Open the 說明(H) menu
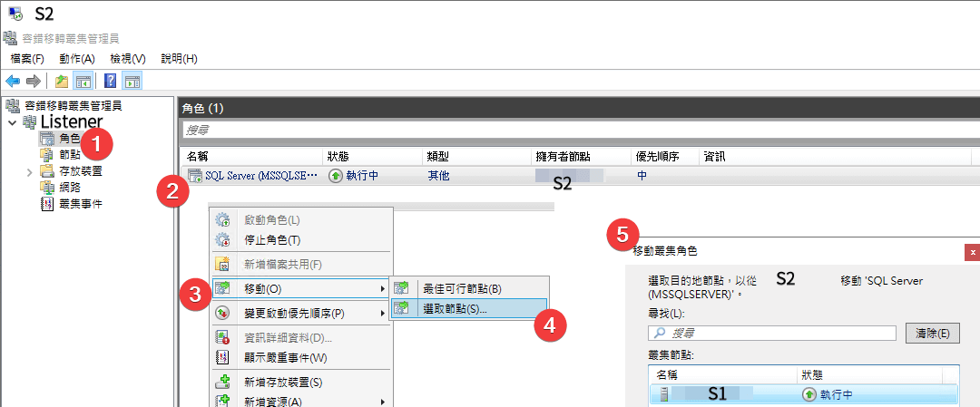 pyautogui.click(x=179, y=59)
